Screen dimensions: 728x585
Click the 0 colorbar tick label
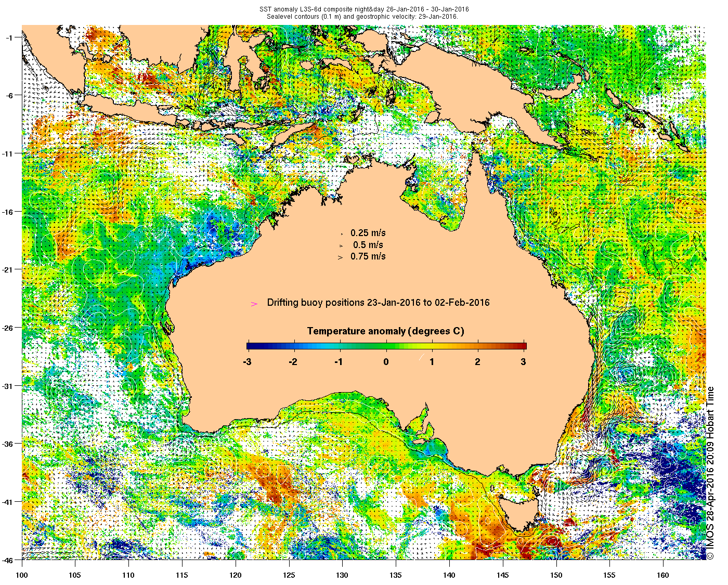point(386,362)
